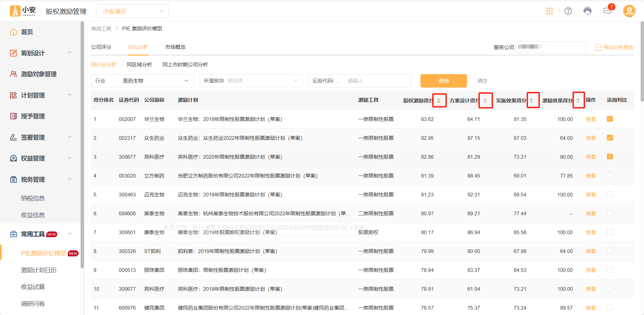Click the 清空 button

(x=482, y=81)
